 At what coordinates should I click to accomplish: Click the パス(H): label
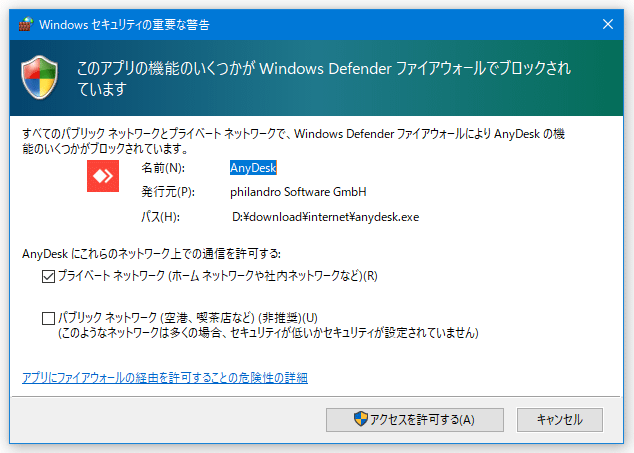point(161,217)
